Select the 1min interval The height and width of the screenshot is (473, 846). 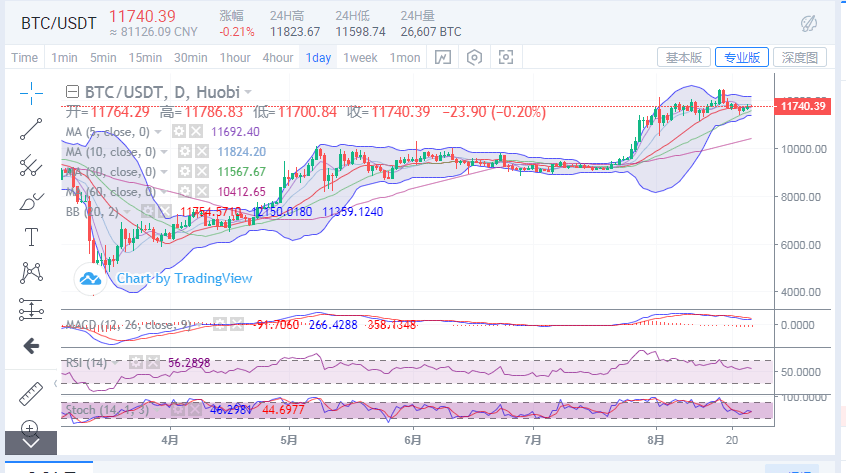click(64, 58)
